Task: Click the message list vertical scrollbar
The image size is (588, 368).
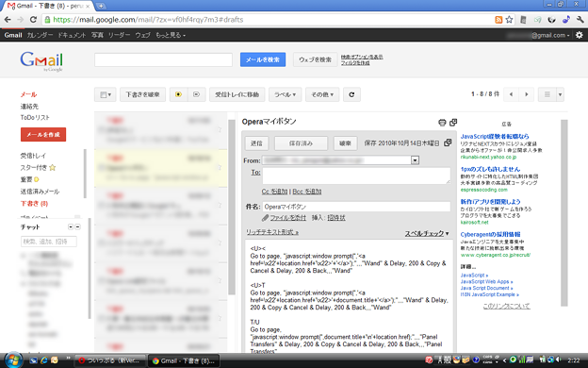Action: (x=232, y=207)
